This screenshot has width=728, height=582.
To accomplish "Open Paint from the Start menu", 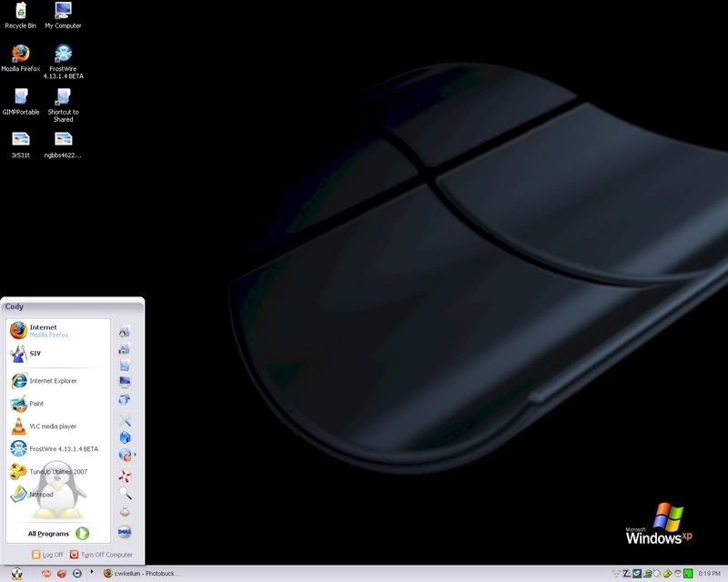I will pyautogui.click(x=36, y=404).
